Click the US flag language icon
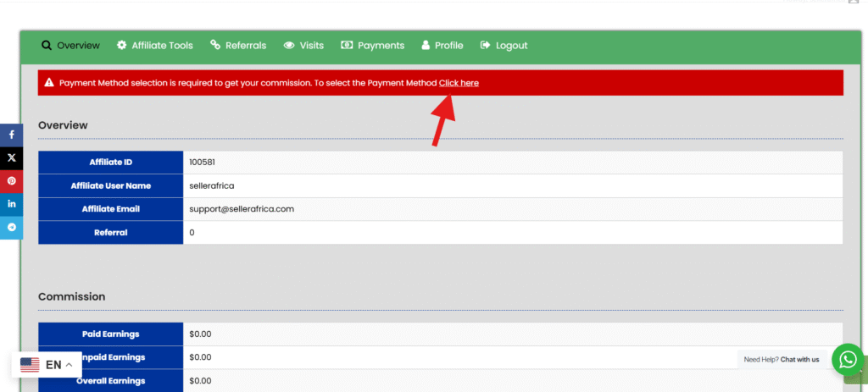 30,365
